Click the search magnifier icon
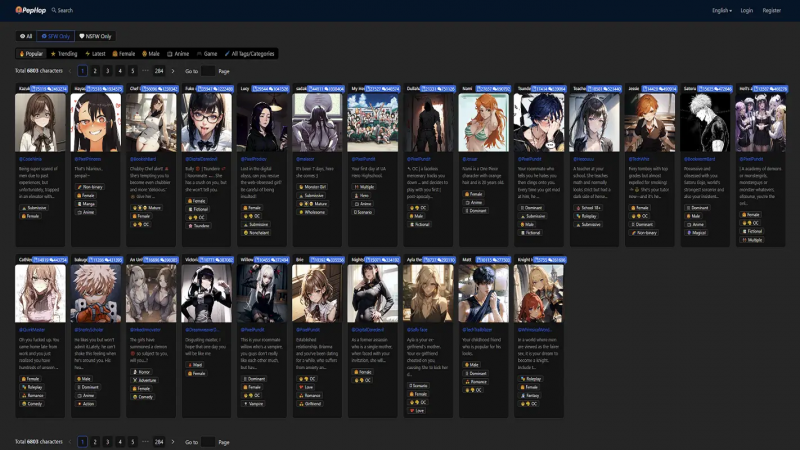 click(54, 10)
